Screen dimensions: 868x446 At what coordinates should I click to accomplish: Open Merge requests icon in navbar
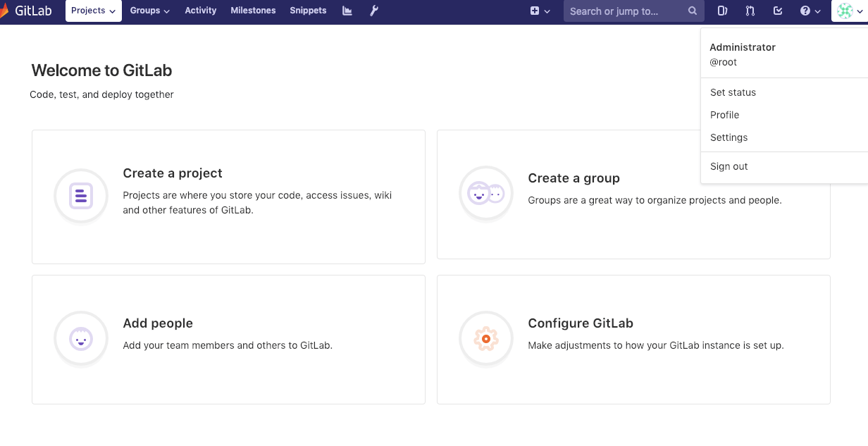750,11
